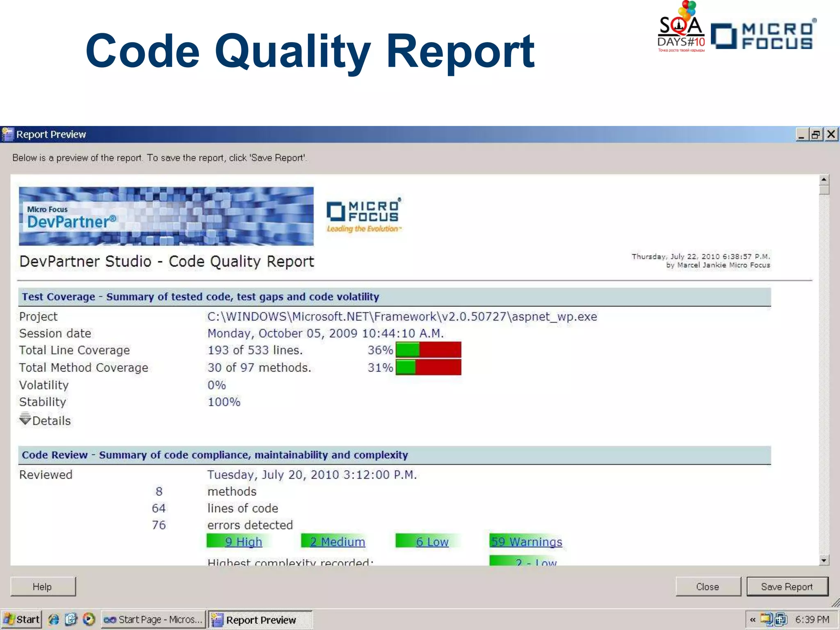This screenshot has width=840, height=630.
Task: Click the '30 of 97 methods.' value
Action: click(x=259, y=367)
